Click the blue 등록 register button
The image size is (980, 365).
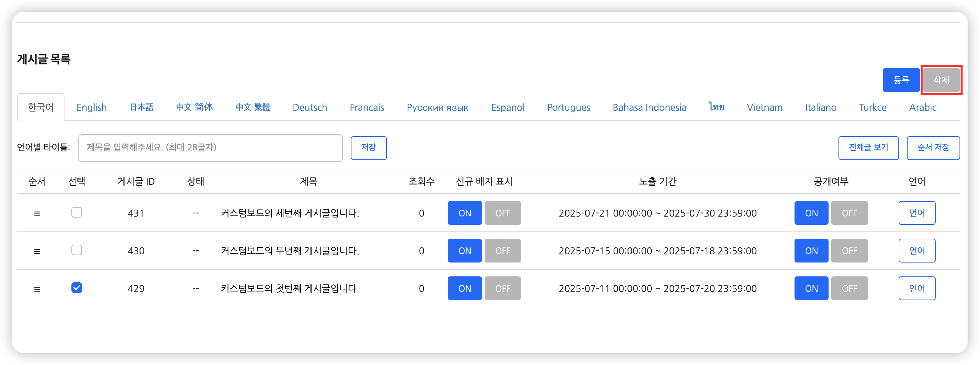coord(901,80)
